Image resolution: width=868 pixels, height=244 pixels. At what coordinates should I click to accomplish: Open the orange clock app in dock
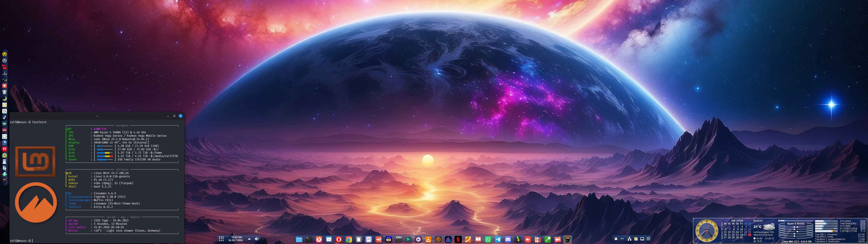(438, 239)
